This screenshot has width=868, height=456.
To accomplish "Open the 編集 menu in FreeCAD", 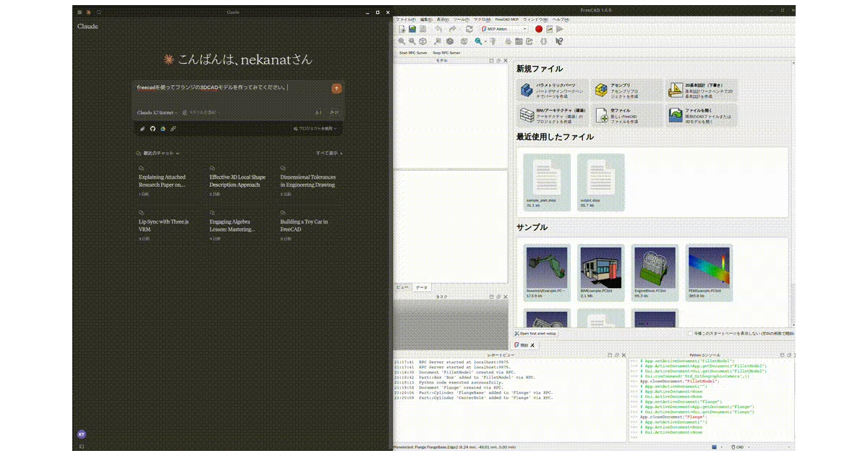I will pos(427,19).
